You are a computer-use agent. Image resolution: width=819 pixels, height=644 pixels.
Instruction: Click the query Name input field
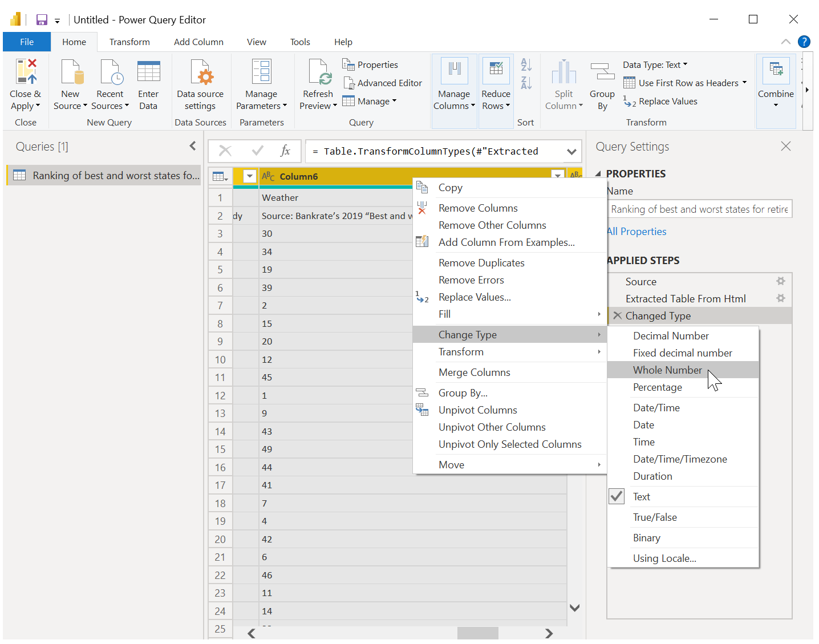point(699,209)
